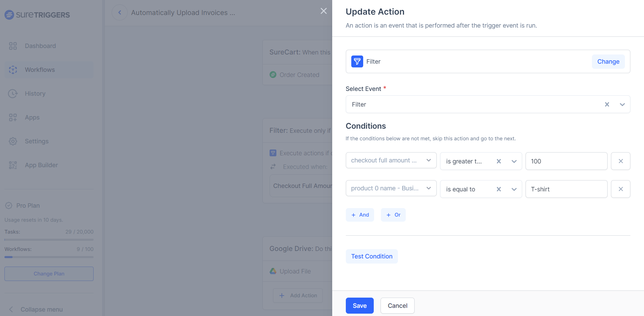The width and height of the screenshot is (644, 316).
Task: Expand the product 0 name field dropdown
Action: tap(429, 188)
